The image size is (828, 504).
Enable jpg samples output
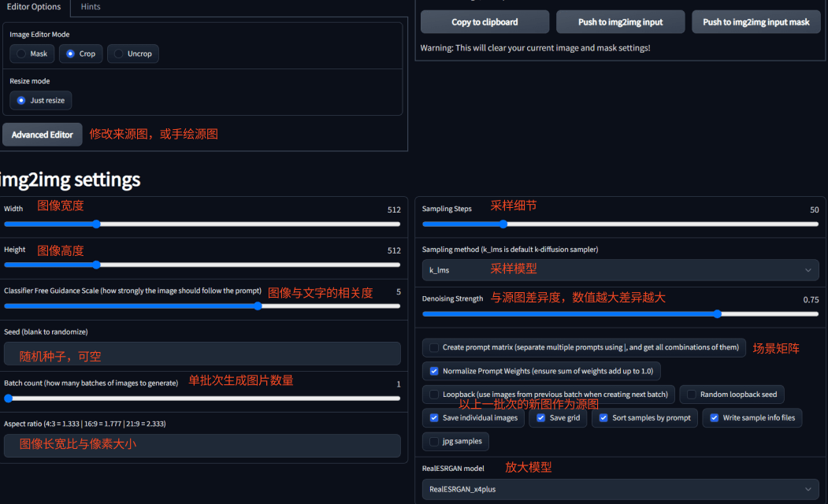click(433, 442)
